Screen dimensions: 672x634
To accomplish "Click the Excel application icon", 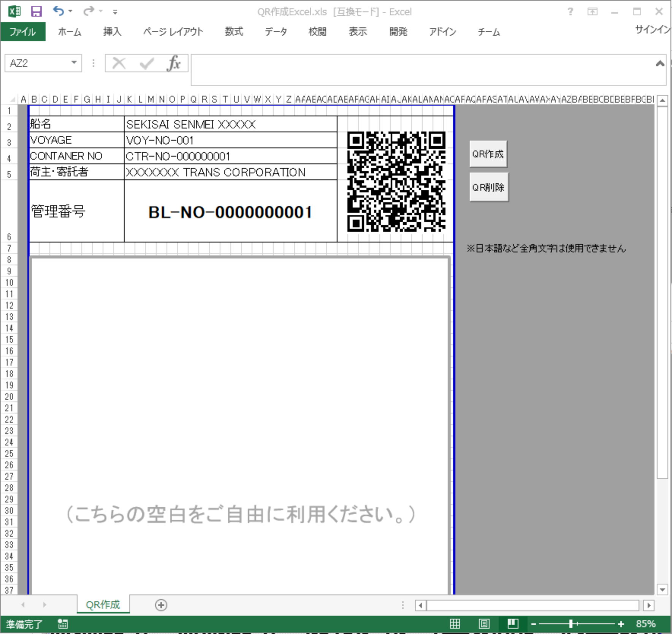I will pyautogui.click(x=14, y=11).
